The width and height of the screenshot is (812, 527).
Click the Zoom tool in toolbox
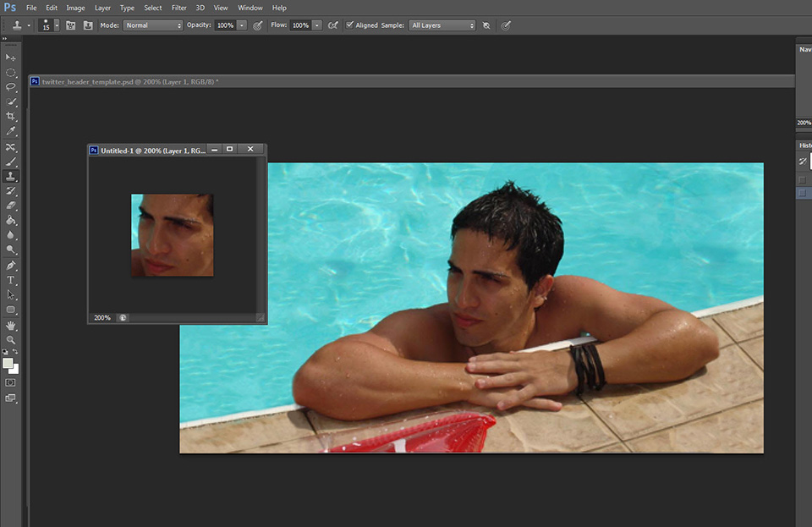click(x=11, y=339)
